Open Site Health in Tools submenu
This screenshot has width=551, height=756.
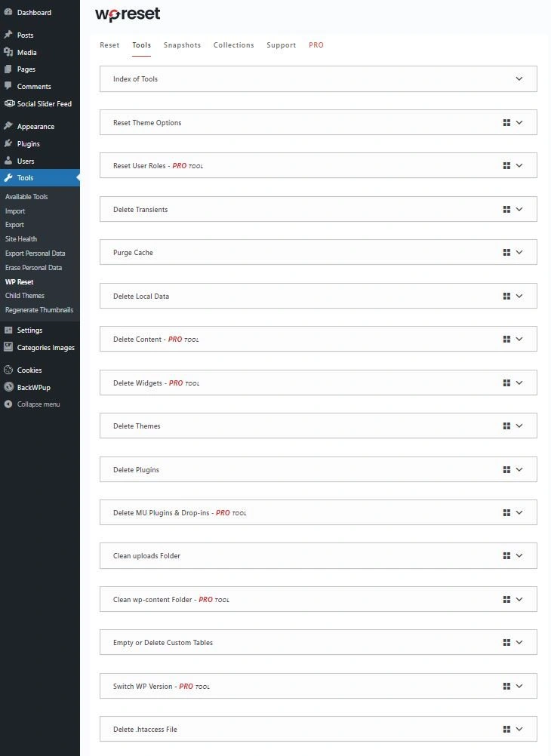[x=21, y=239]
